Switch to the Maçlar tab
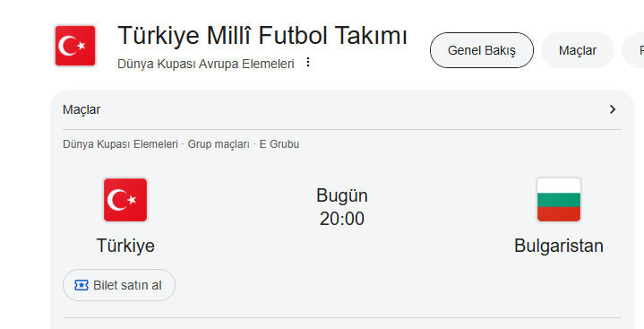The height and width of the screenshot is (329, 644). [578, 50]
